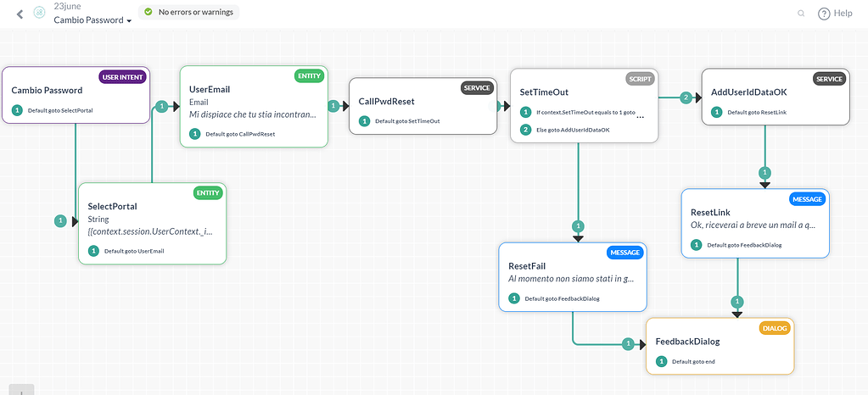Open the Cambio Password dropdown
This screenshot has width=868, height=395.
tap(92, 20)
